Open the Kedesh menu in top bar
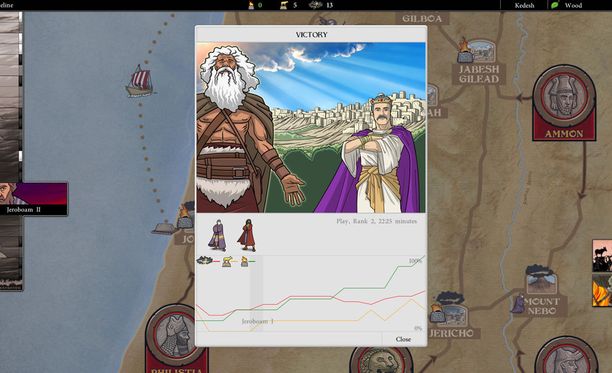This screenshot has width=612, height=373. (x=524, y=5)
